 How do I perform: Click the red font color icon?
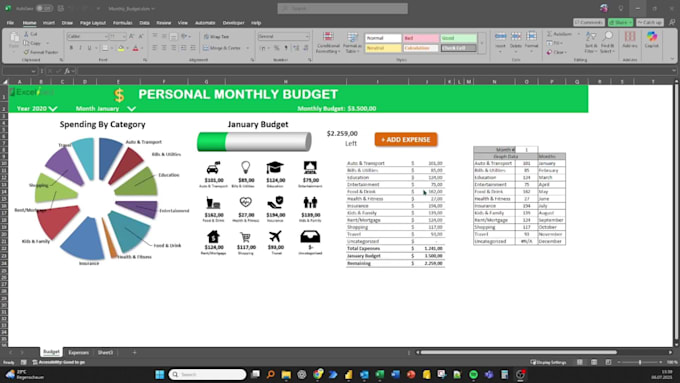pyautogui.click(x=135, y=48)
